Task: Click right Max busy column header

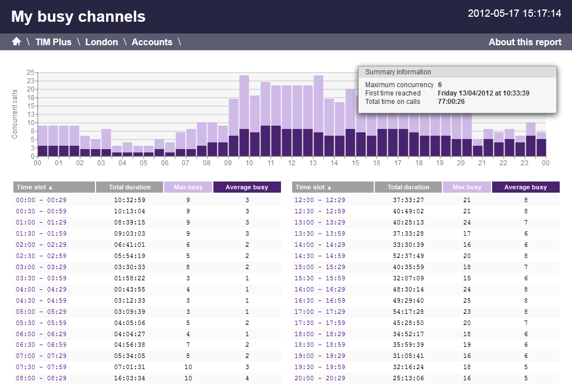Action: (466, 187)
